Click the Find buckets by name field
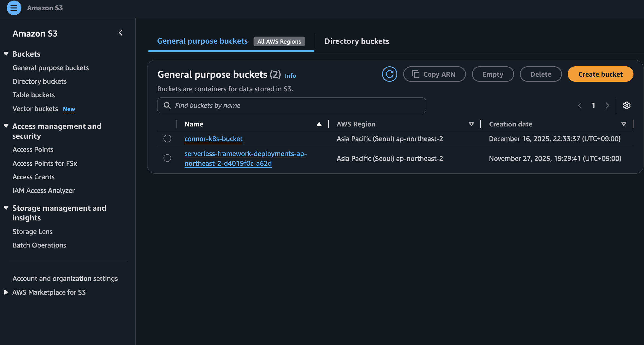Image resolution: width=644 pixels, height=345 pixels. 295,105
